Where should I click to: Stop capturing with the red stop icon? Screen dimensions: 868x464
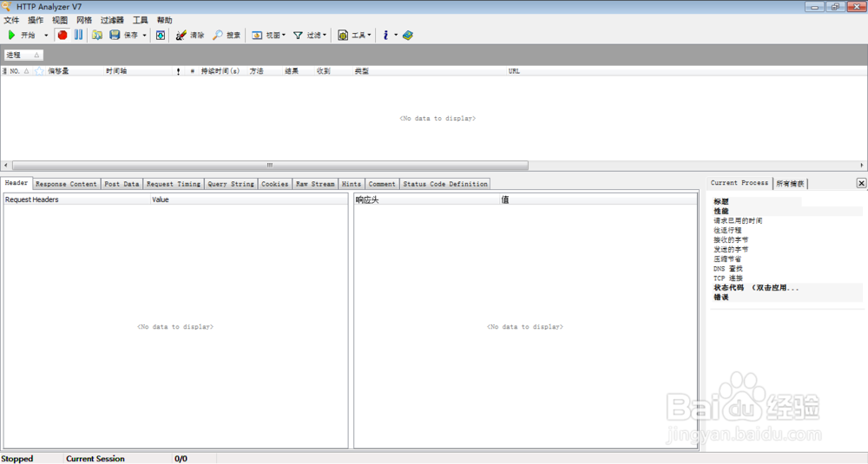click(x=62, y=35)
